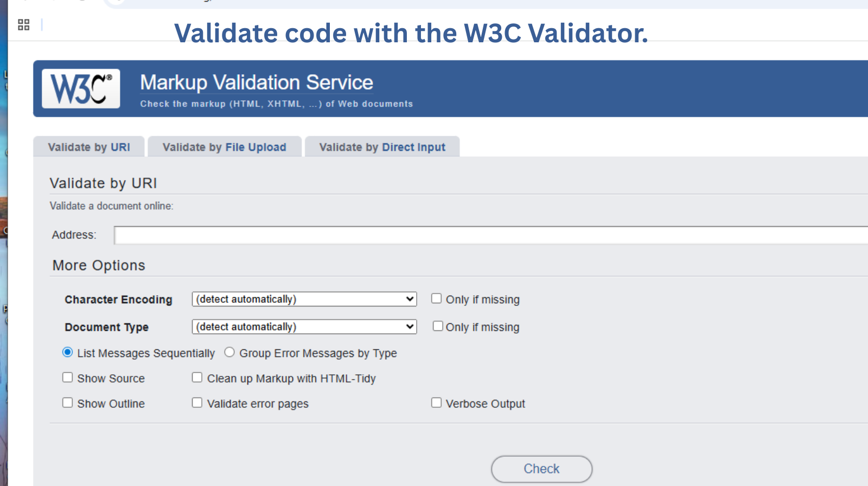Open the apps grid icon

(23, 24)
